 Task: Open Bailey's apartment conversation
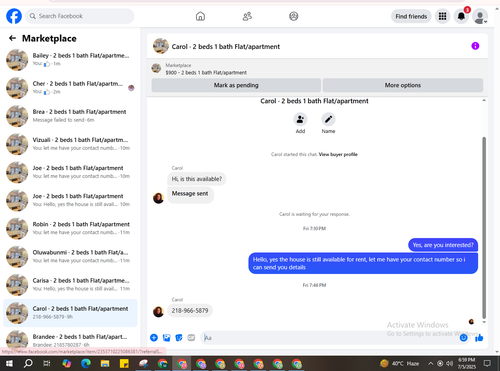click(70, 60)
